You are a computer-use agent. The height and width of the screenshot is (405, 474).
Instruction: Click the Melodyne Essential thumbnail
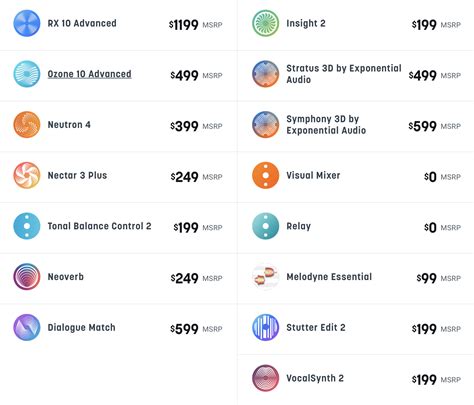click(x=266, y=277)
